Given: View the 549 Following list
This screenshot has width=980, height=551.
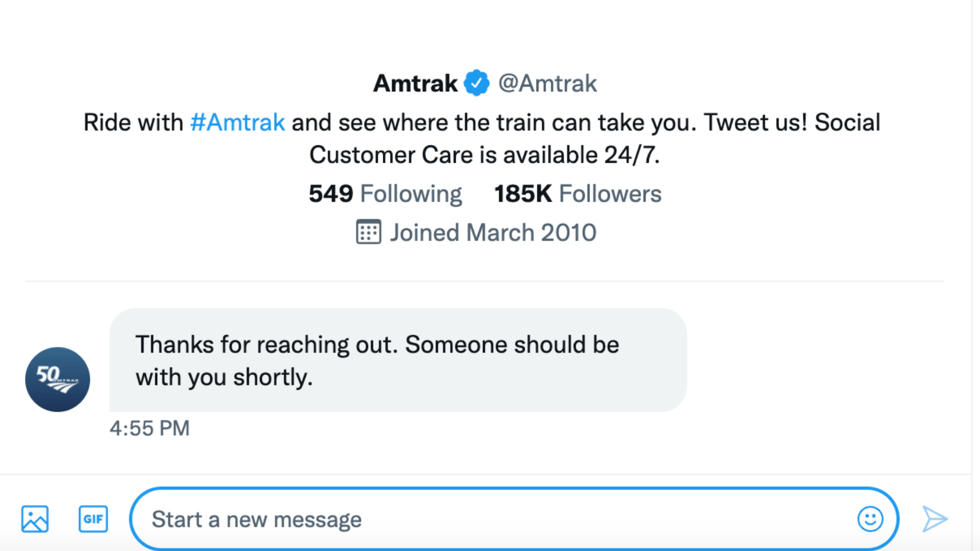Looking at the screenshot, I should click(385, 194).
